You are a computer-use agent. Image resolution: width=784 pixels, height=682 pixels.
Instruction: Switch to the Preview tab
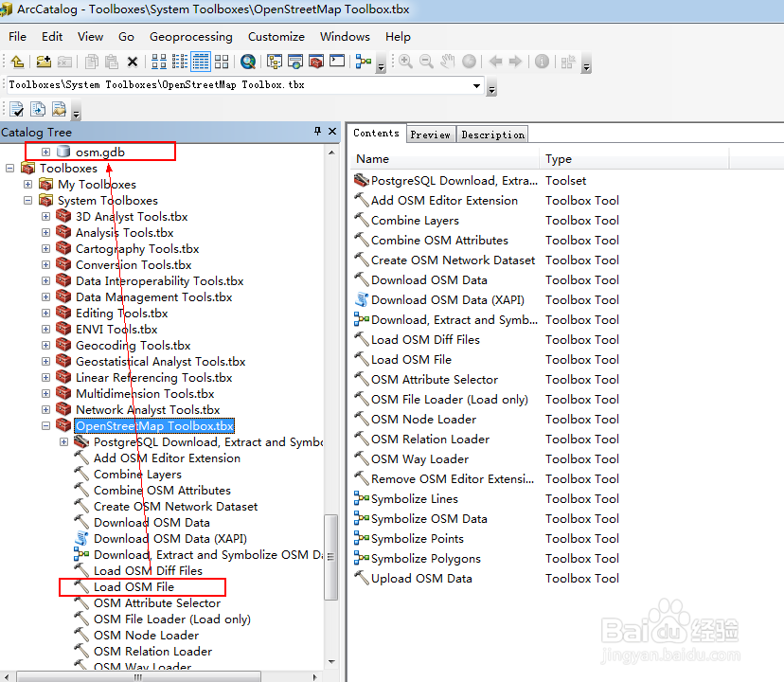point(431,135)
